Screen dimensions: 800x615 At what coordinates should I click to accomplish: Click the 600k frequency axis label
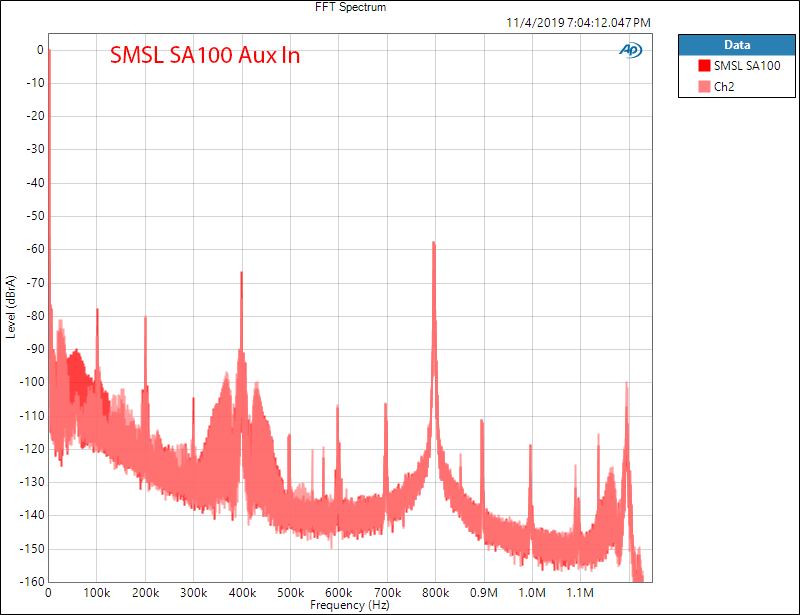coord(338,593)
